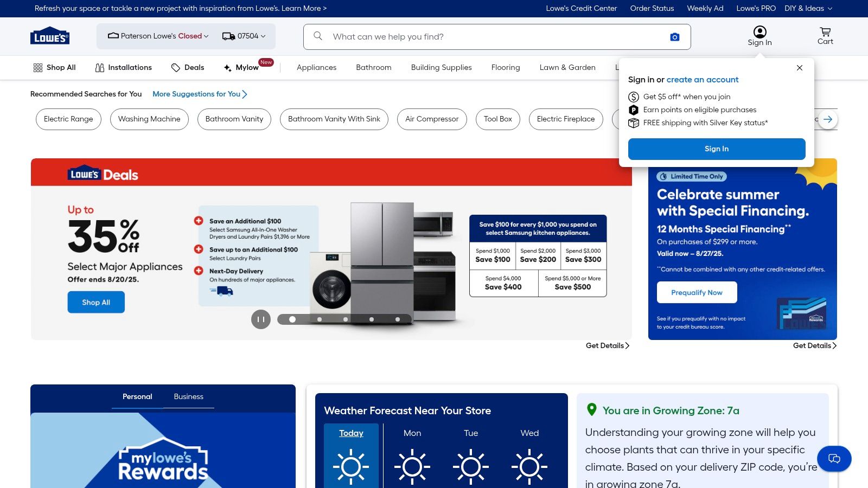Switch to the Personal rewards tab
868x488 pixels.
point(137,397)
